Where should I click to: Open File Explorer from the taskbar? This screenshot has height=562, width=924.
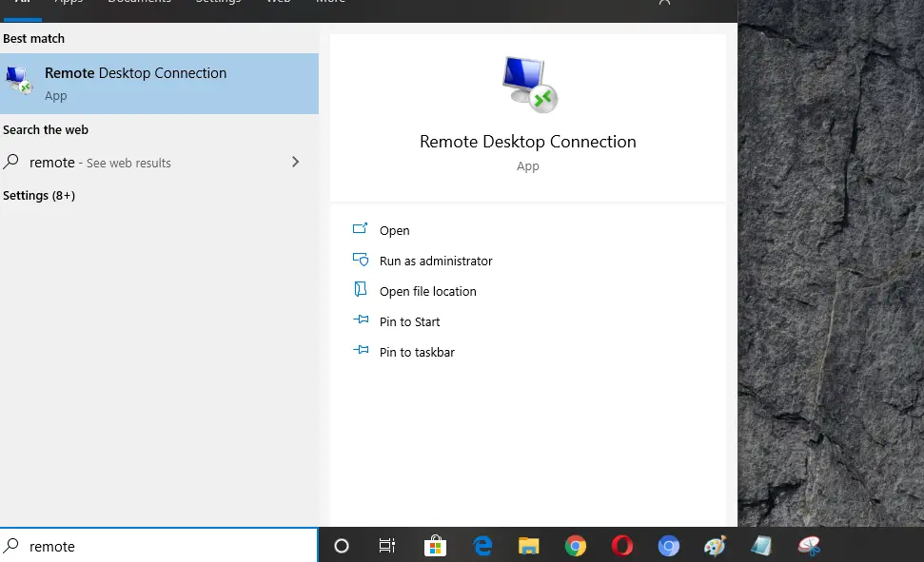[528, 546]
